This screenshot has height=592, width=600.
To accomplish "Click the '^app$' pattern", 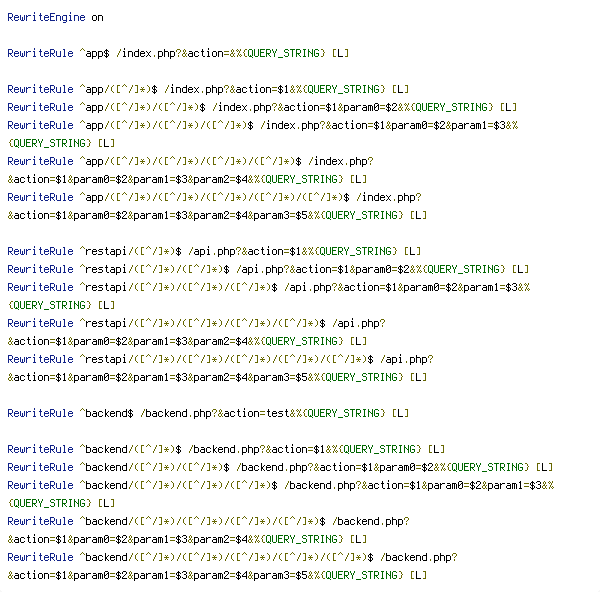I will point(95,53).
